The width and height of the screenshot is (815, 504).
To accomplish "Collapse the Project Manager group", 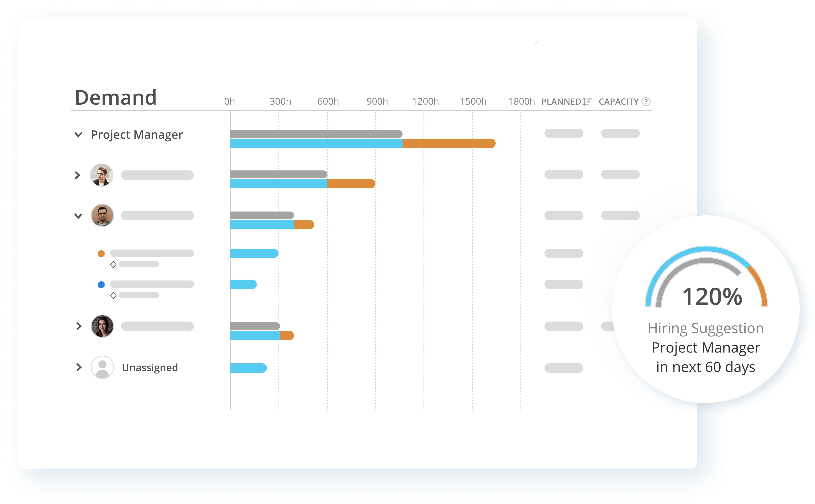I will (78, 135).
